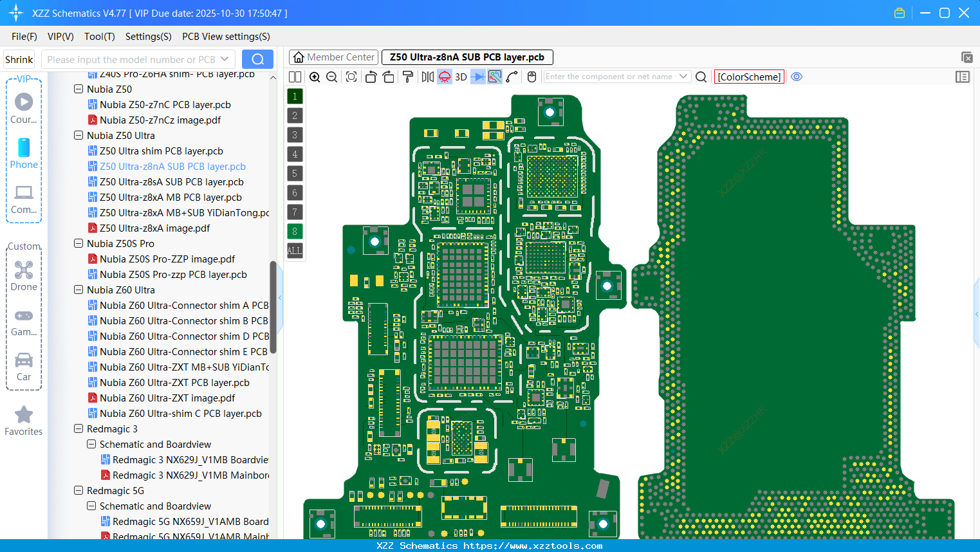980x552 pixels.
Task: Toggle visibility of PCB layer 1
Action: click(x=294, y=96)
